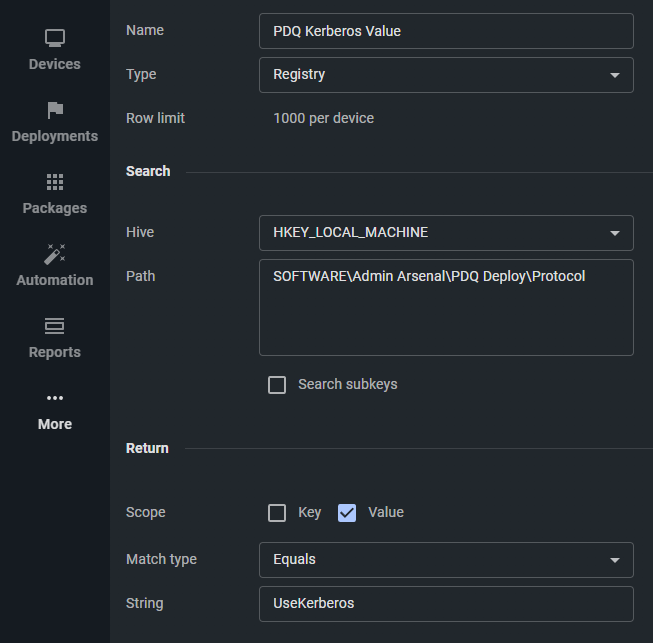This screenshot has width=653, height=643.
Task: Focus the String field containing UseKerberos
Action: point(446,604)
